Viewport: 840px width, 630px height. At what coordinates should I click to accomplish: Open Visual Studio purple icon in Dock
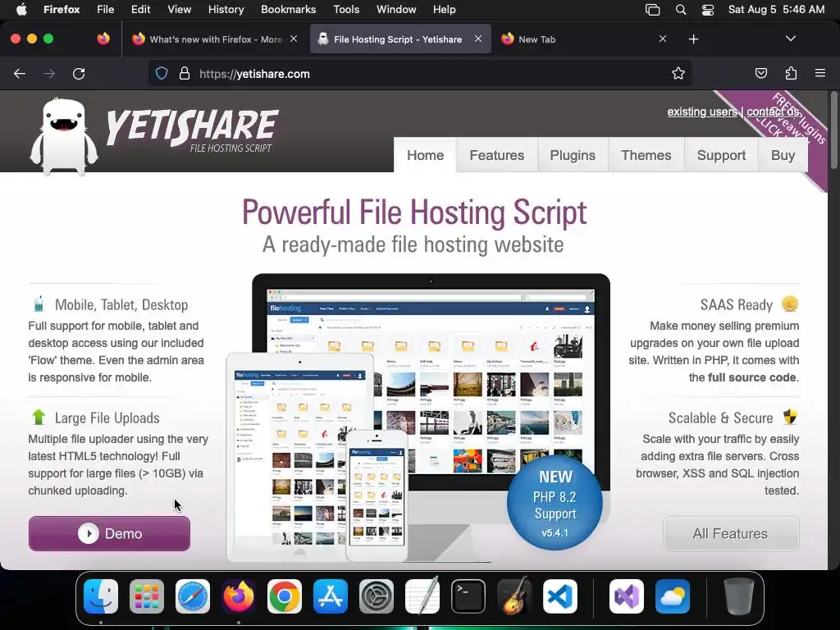pyautogui.click(x=626, y=596)
